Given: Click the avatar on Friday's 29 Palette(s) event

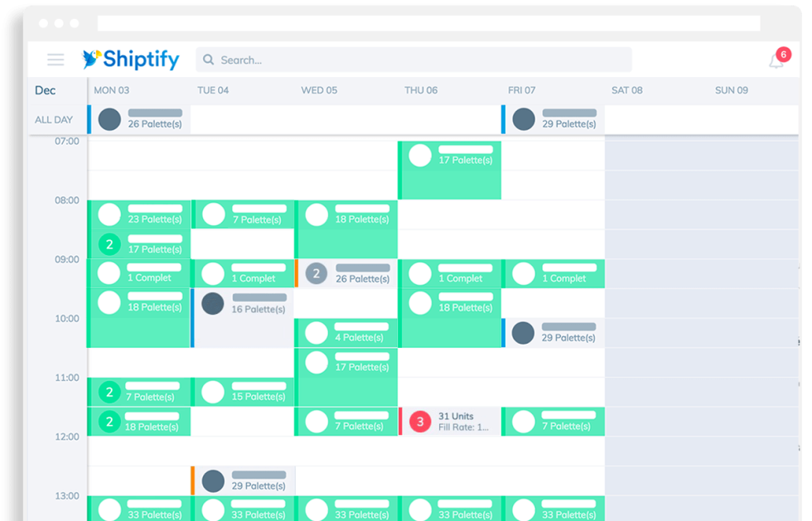Looking at the screenshot, I should pos(523,333).
